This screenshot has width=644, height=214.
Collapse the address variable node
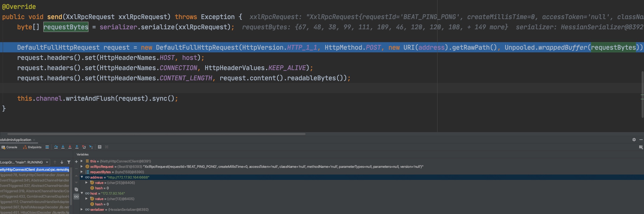82,177
